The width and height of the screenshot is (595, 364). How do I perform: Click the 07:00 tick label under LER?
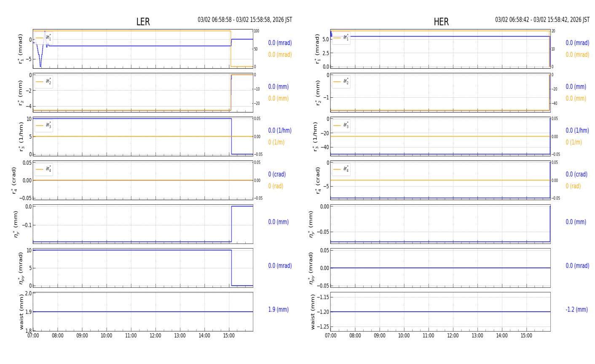point(33,336)
